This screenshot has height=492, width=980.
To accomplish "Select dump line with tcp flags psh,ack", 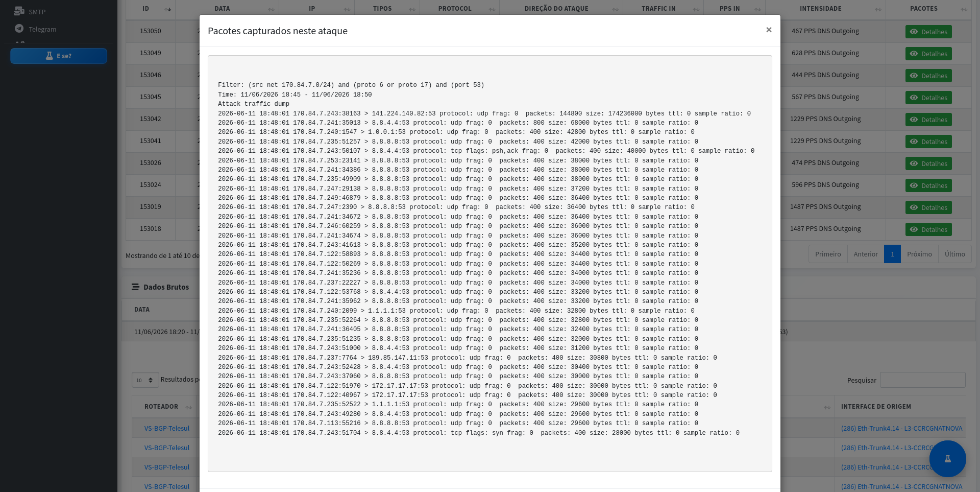I will point(486,151).
